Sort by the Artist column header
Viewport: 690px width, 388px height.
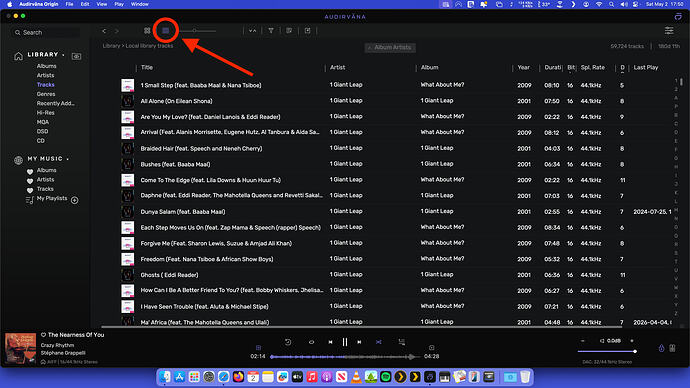point(338,67)
